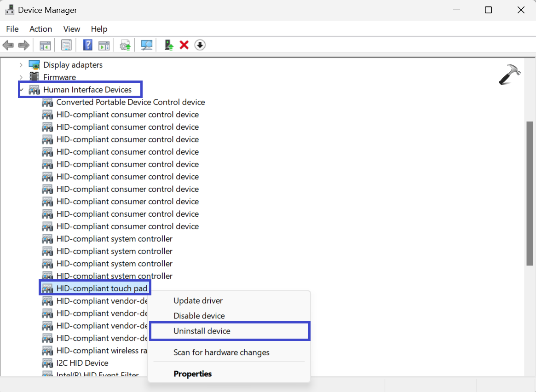Click Scan for hardware changes monitor icon
The height and width of the screenshot is (392, 536).
click(x=147, y=45)
